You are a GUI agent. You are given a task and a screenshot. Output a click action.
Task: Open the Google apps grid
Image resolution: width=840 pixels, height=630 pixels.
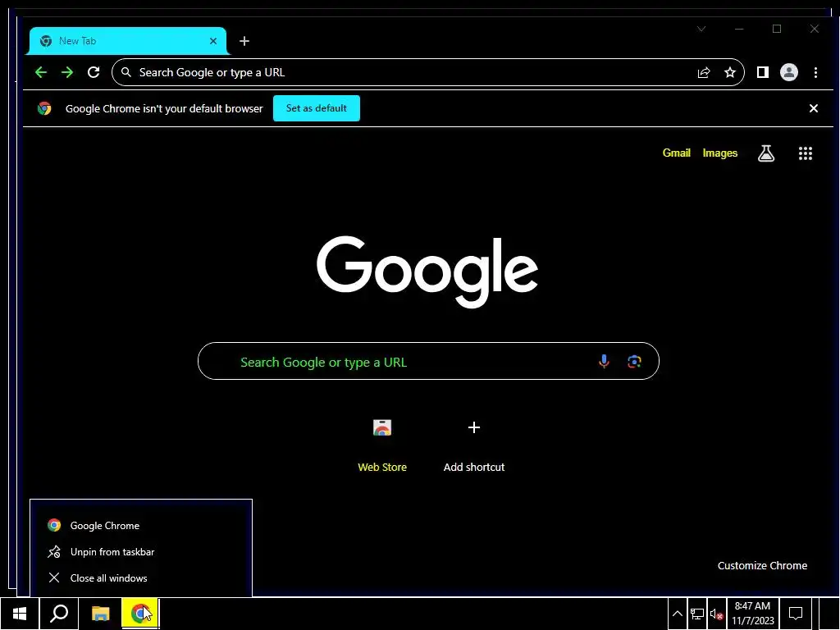coord(806,153)
